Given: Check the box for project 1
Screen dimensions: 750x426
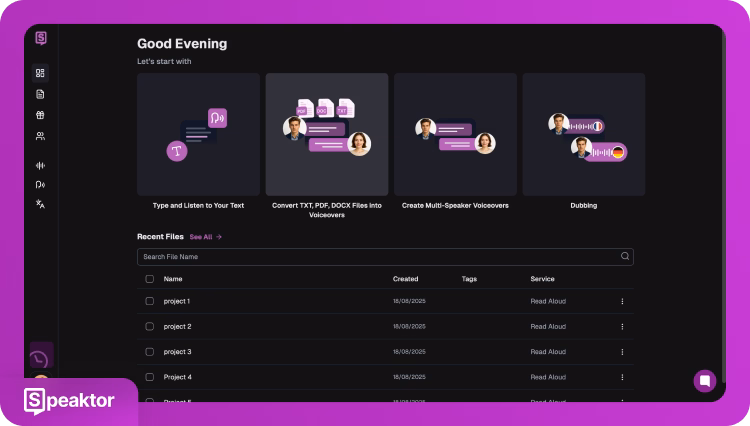Looking at the screenshot, I should pyautogui.click(x=150, y=301).
